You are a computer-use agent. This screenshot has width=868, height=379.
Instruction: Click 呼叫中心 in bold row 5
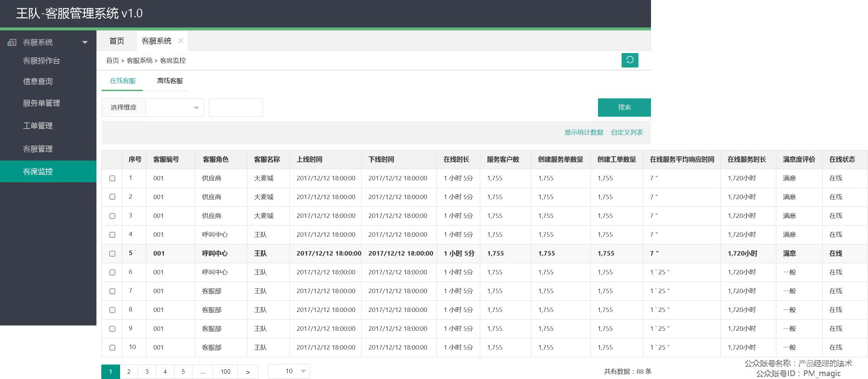(x=215, y=254)
